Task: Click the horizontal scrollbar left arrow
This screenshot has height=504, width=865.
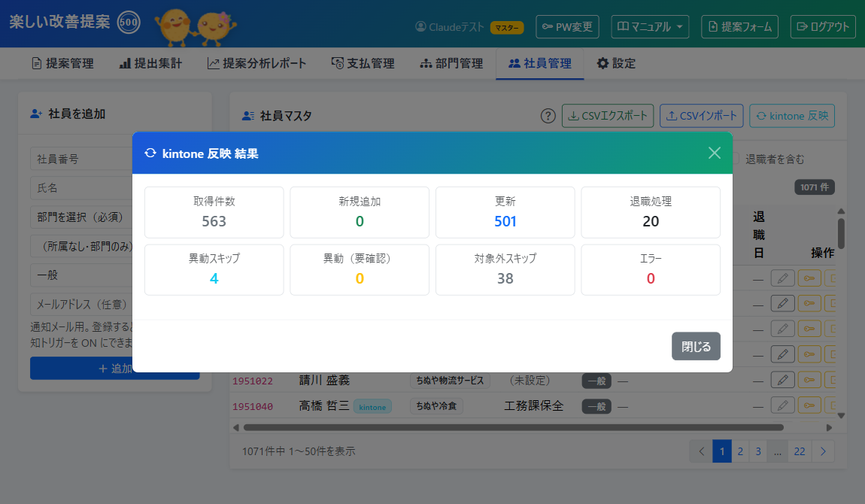Action: 236,427
